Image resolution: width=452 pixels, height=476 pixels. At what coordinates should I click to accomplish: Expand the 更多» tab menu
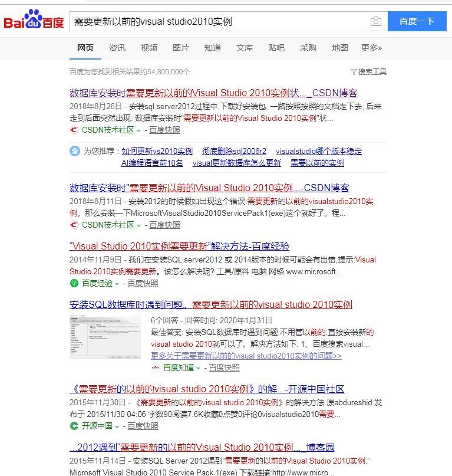click(372, 48)
